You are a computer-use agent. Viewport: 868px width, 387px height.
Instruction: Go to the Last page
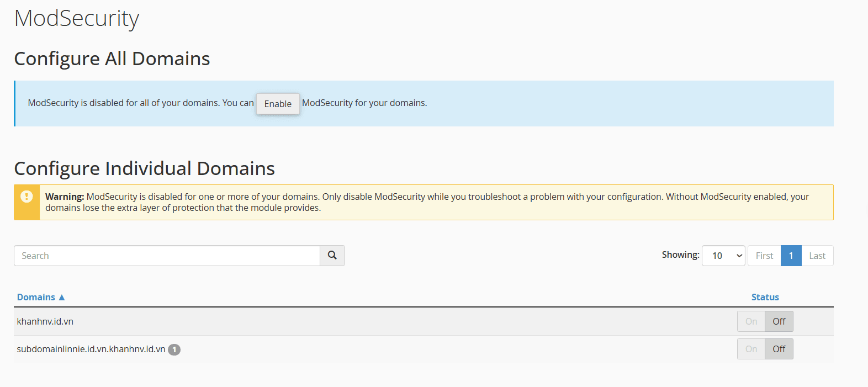(817, 256)
